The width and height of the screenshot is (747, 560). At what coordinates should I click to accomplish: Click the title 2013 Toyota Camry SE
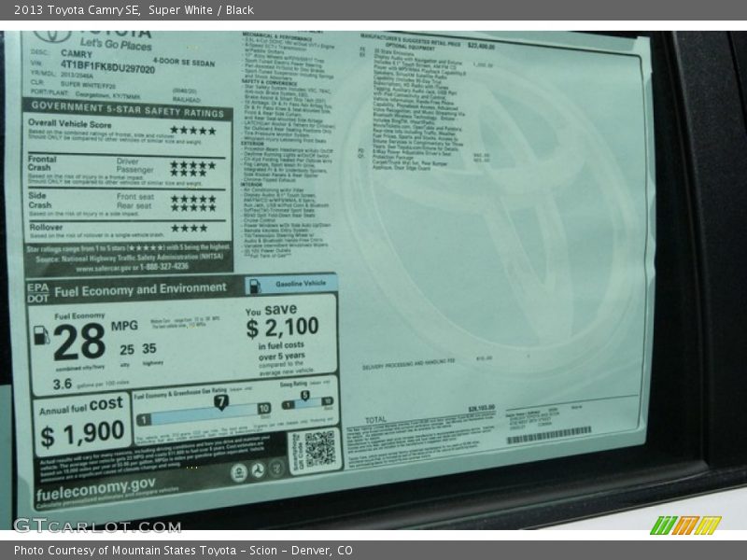77,10
